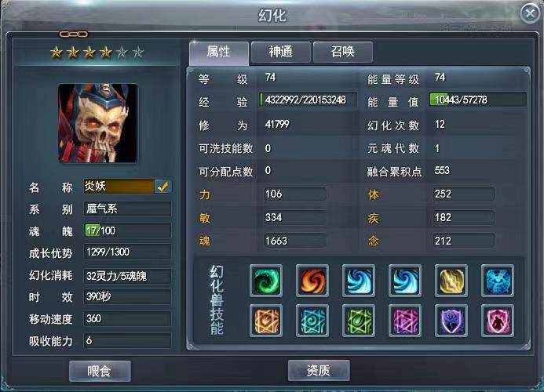Select the orange hexagram skill icon
544x392 pixels.
[266, 321]
